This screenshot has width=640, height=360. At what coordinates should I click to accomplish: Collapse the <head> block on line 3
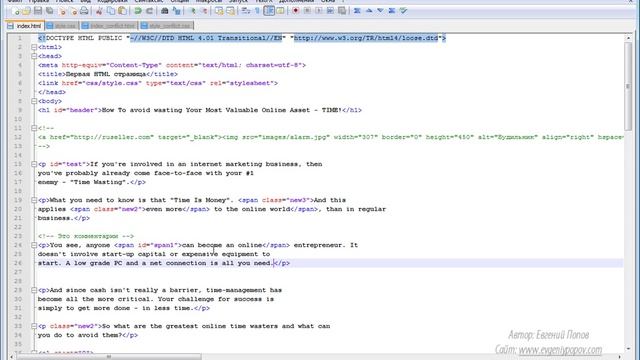click(x=34, y=56)
